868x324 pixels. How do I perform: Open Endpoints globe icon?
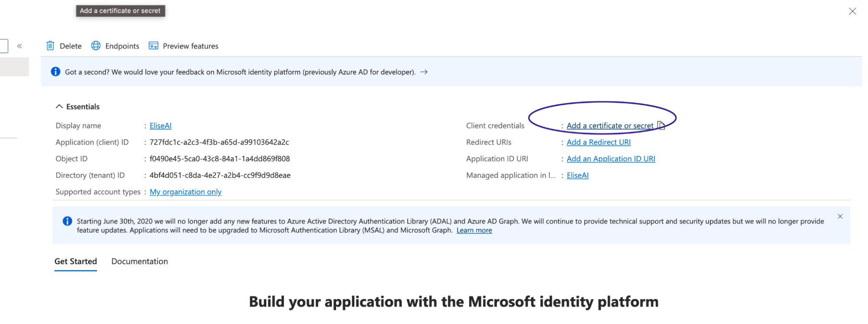click(x=96, y=46)
